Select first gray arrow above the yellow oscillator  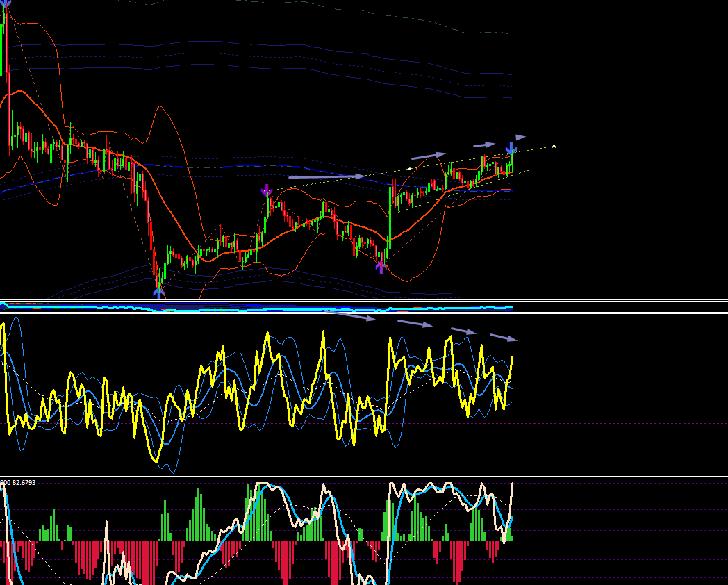tap(354, 316)
